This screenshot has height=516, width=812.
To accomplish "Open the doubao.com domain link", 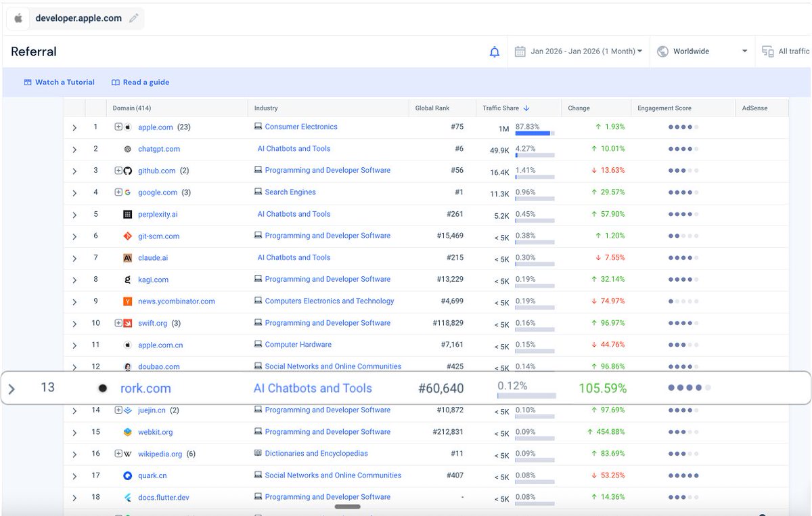I will pyautogui.click(x=159, y=366).
